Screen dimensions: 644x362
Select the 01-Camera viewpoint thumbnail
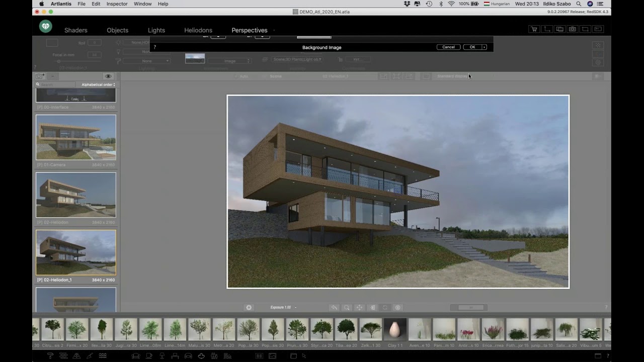click(x=76, y=137)
